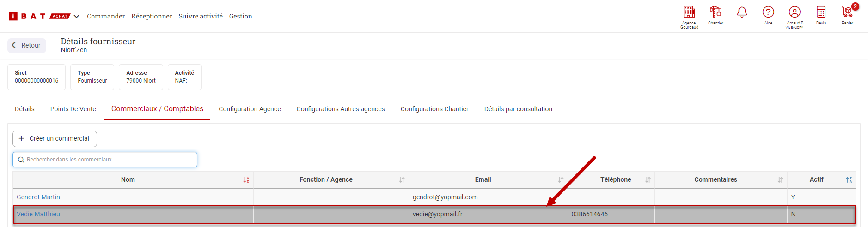Click the Créer un commercial button
Viewport: 868px width, 227px height.
click(x=55, y=138)
